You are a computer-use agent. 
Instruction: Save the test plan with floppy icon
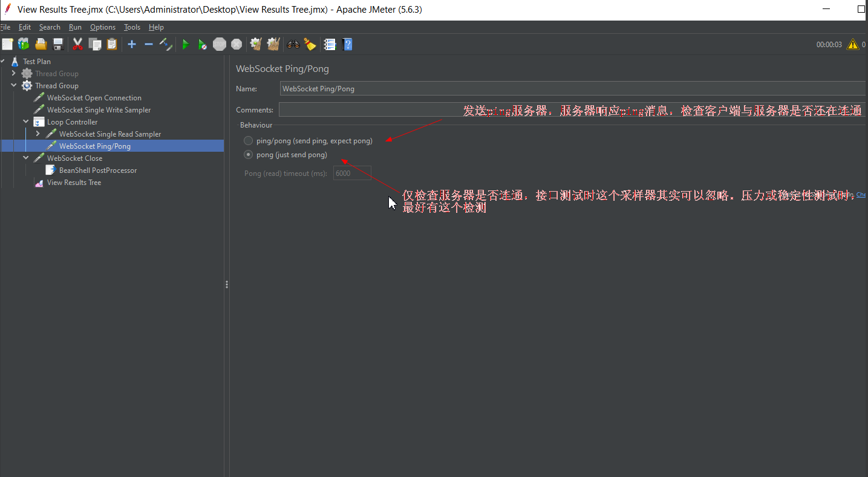(58, 44)
